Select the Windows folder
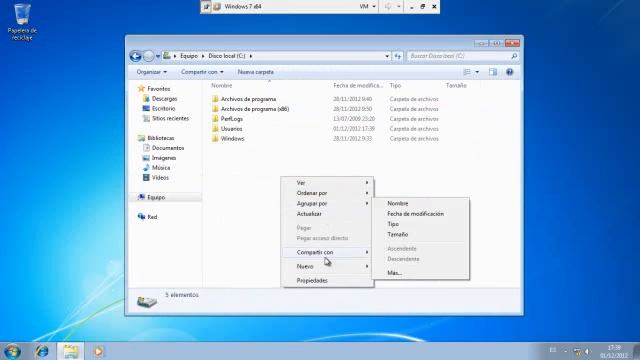The image size is (640, 360). coord(232,139)
